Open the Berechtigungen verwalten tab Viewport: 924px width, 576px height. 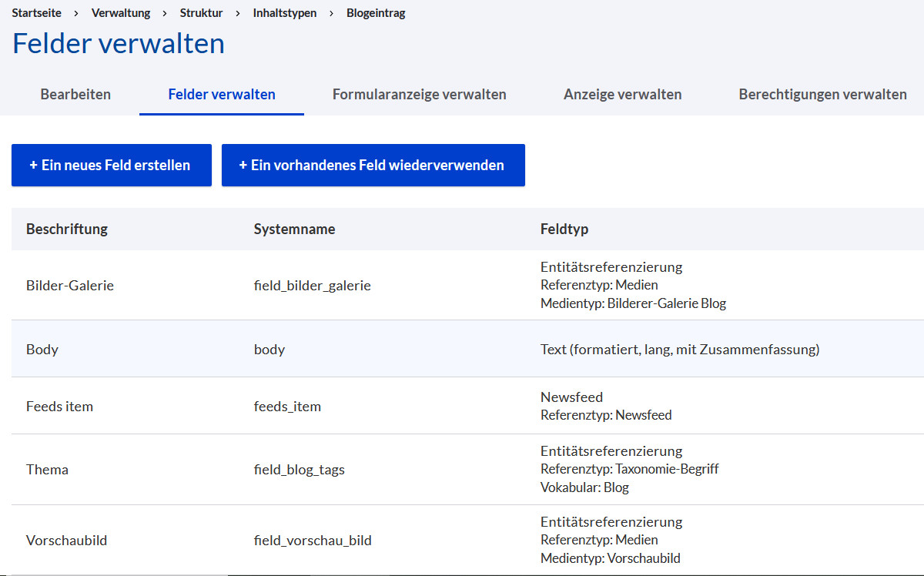pos(822,94)
